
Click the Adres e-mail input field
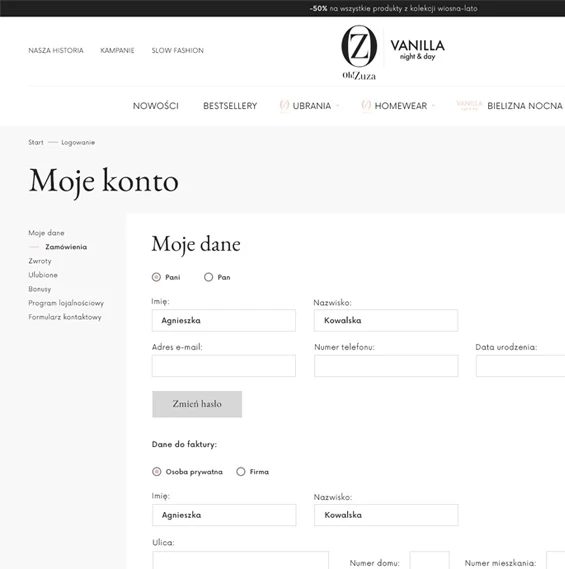(224, 366)
